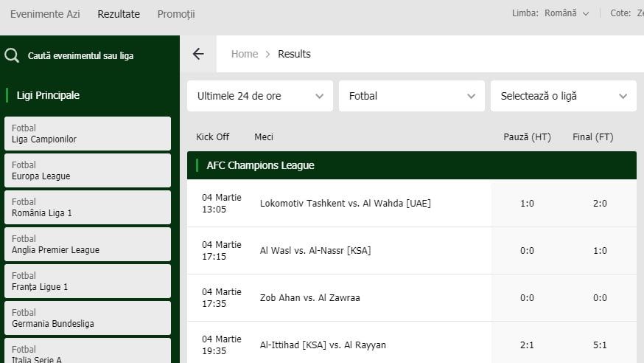Screen dimensions: 644x363
Task: Open the Selectează o ligă dropdown
Action: (563, 96)
